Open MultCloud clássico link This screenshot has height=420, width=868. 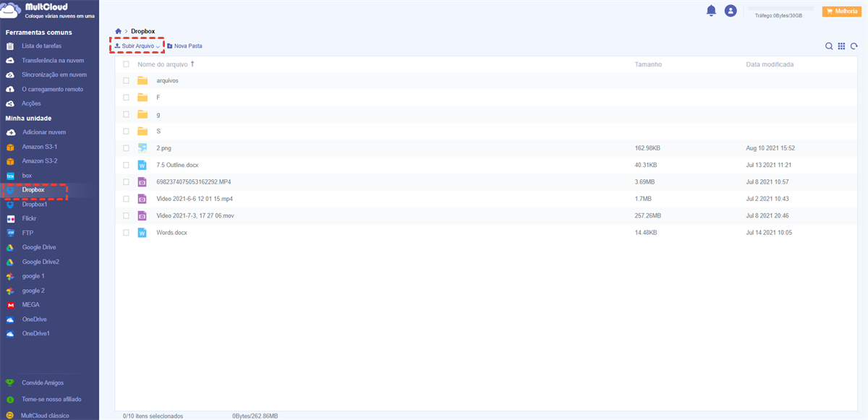pyautogui.click(x=45, y=416)
